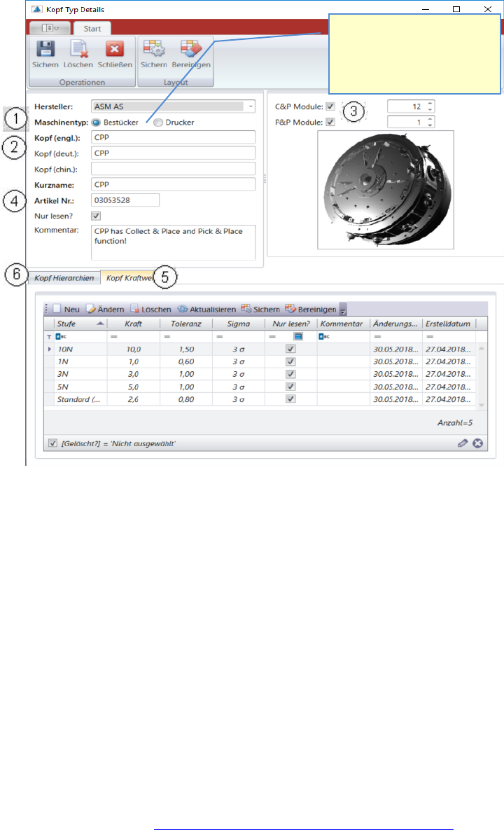Decrease the C&P Module count stepper
Screen dimensions: 504x830
(x=430, y=109)
